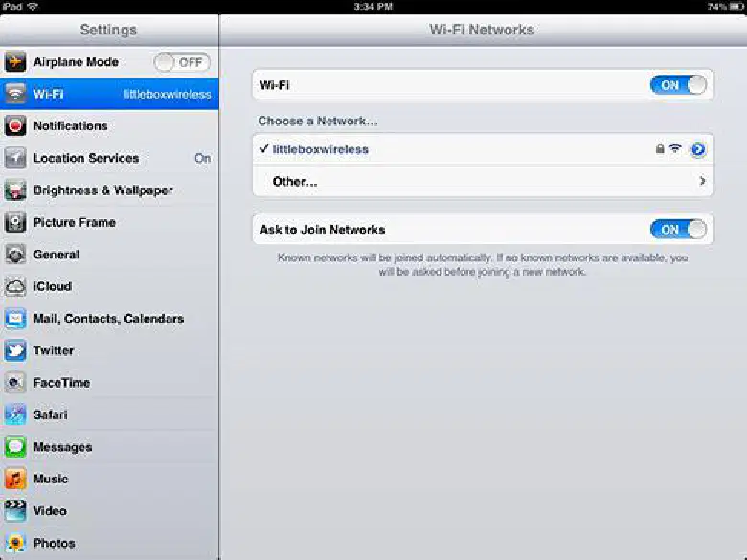Tap the Ask to Join Networks label

point(322,230)
